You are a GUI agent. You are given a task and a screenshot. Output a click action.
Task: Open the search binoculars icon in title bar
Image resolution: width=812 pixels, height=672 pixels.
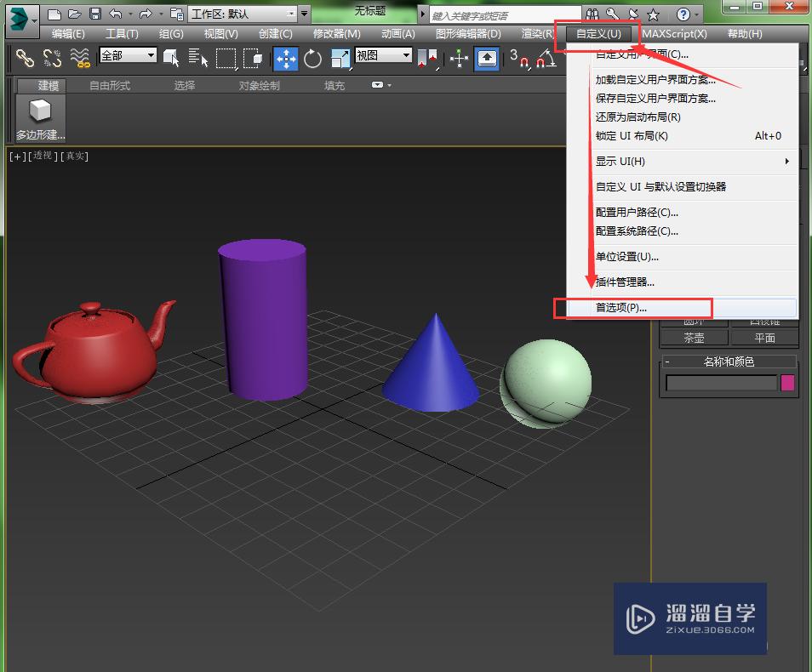[593, 14]
